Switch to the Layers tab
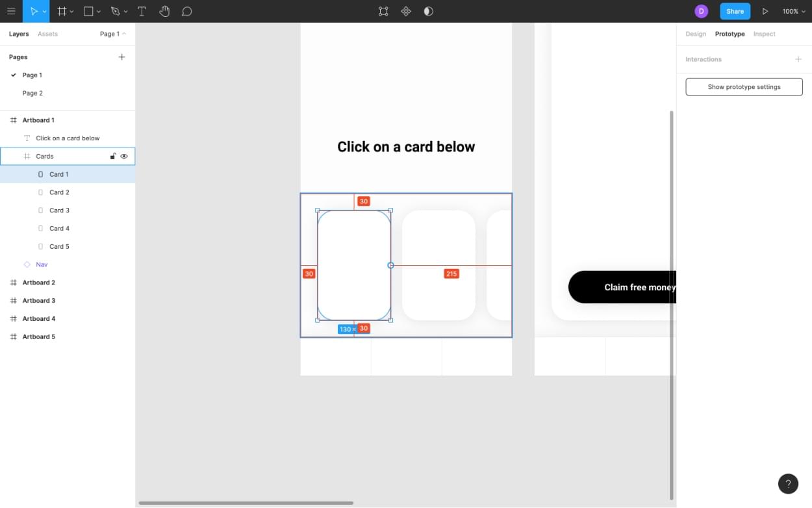Screen dimensions: 812x508 [19, 34]
